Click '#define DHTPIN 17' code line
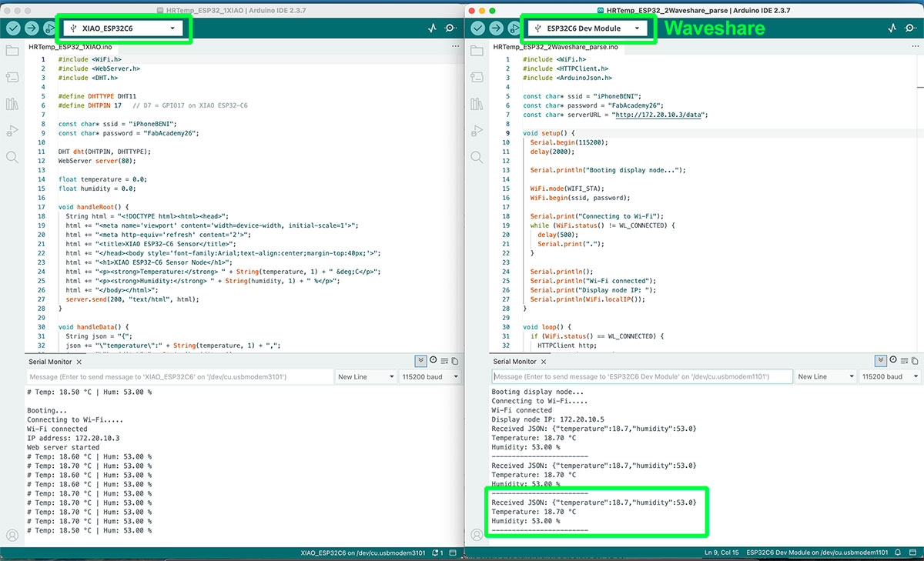The width and height of the screenshot is (924, 561). [89, 105]
